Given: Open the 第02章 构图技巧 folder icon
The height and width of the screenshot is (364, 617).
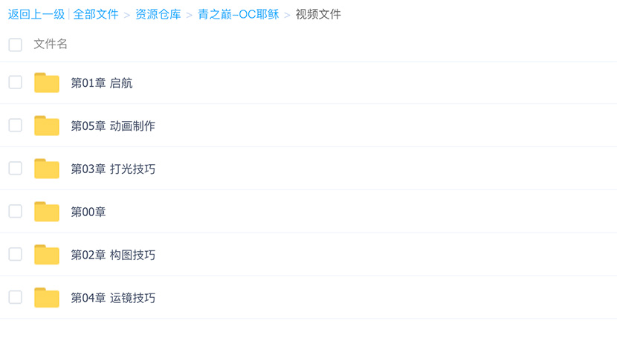Looking at the screenshot, I should click(x=46, y=254).
